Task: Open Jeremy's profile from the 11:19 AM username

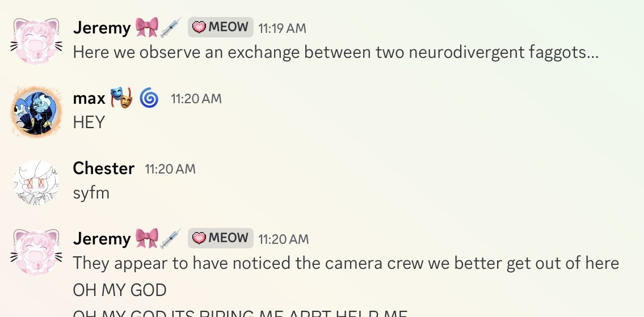Action: (x=102, y=28)
